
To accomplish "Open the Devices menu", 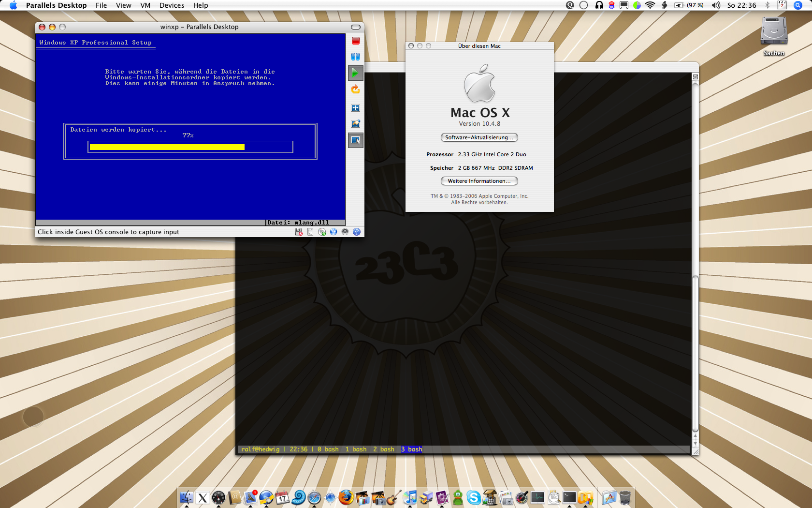I will coord(172,5).
